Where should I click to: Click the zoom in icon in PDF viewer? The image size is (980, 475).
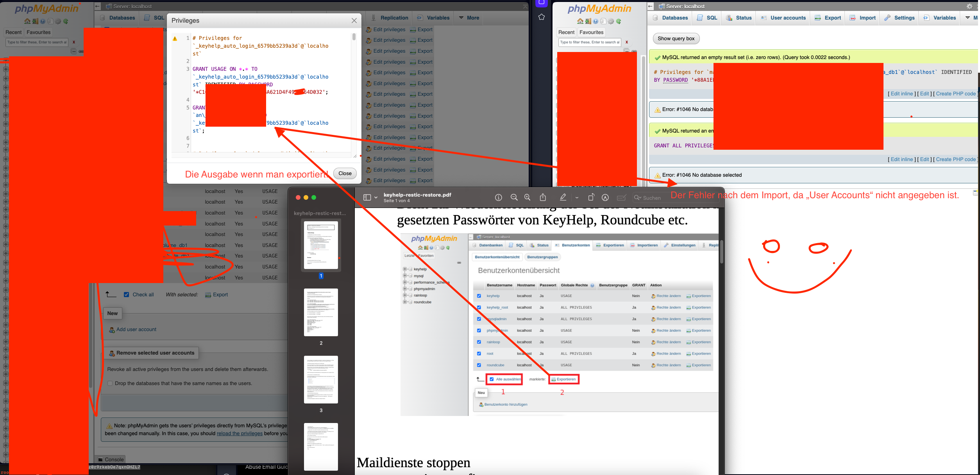[527, 197]
